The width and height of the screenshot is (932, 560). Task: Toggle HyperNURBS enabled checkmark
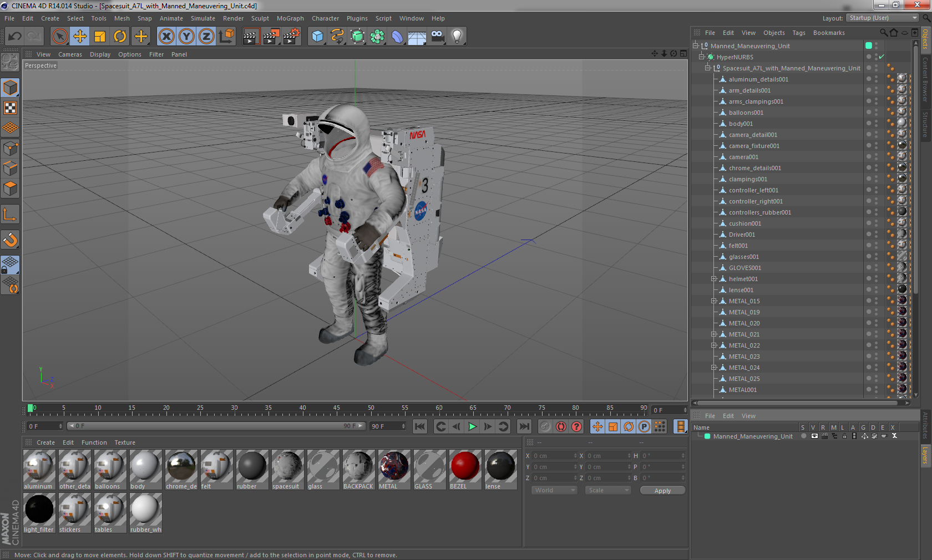(882, 57)
